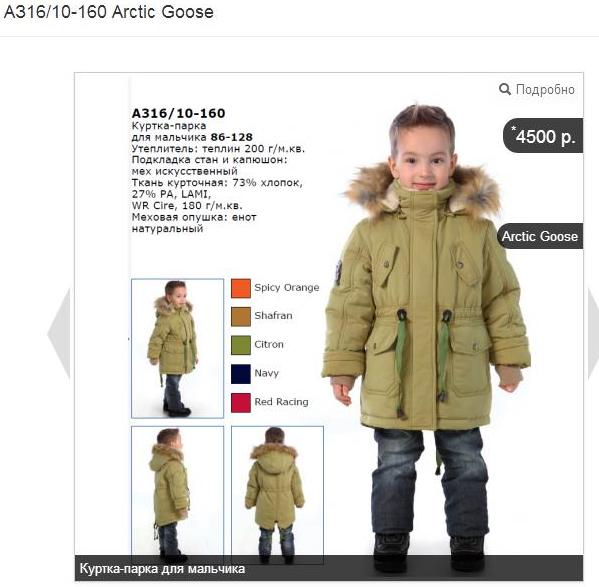Open the back view thumbnail of parka

pos(277,495)
